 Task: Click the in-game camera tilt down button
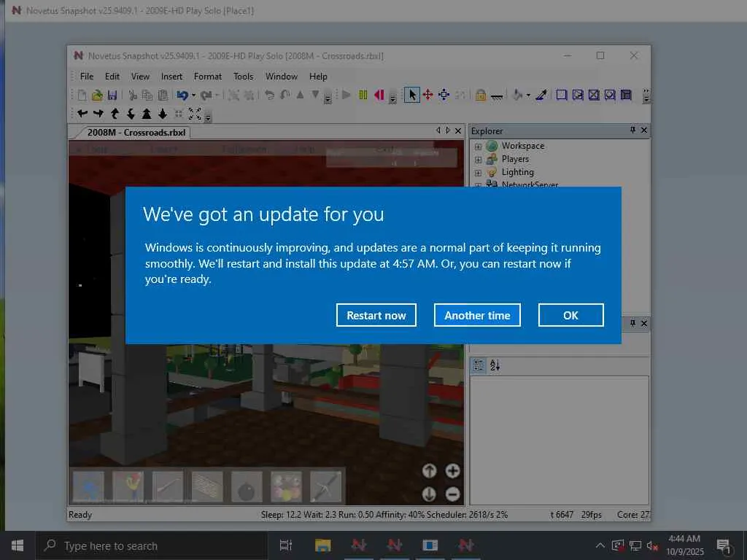pos(429,494)
